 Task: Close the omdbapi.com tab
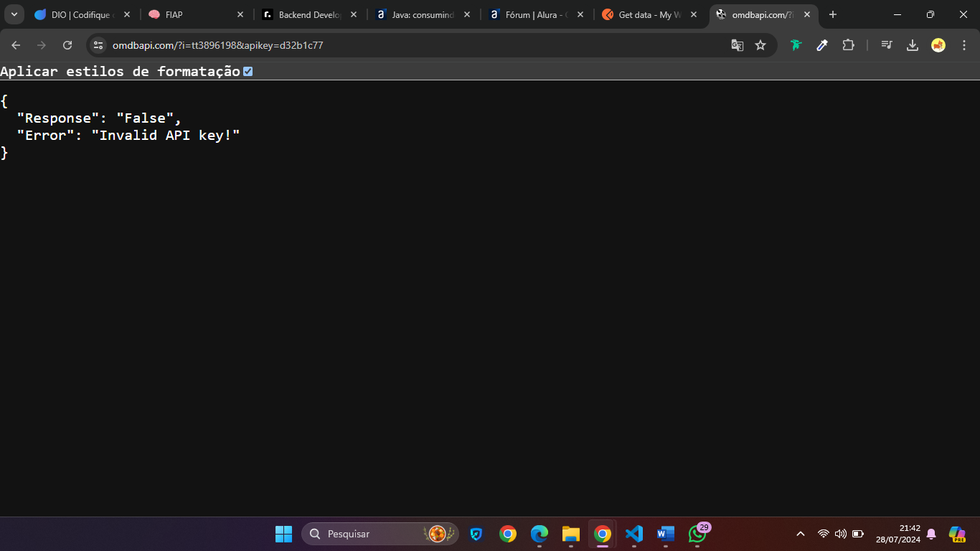coord(807,14)
